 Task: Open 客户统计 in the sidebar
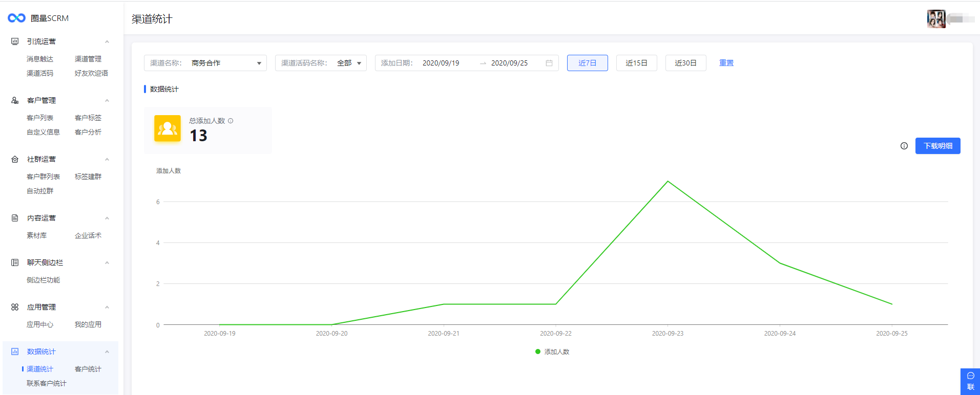point(88,369)
